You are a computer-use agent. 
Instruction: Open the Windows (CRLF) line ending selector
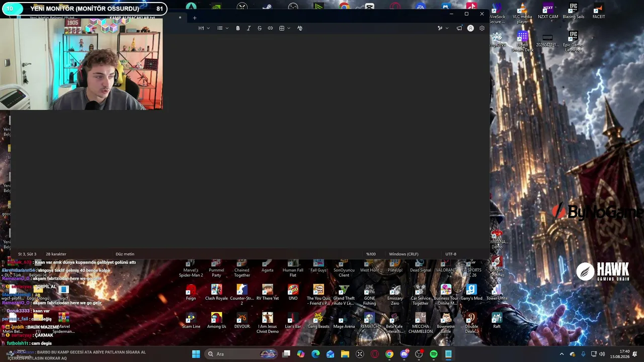404,254
